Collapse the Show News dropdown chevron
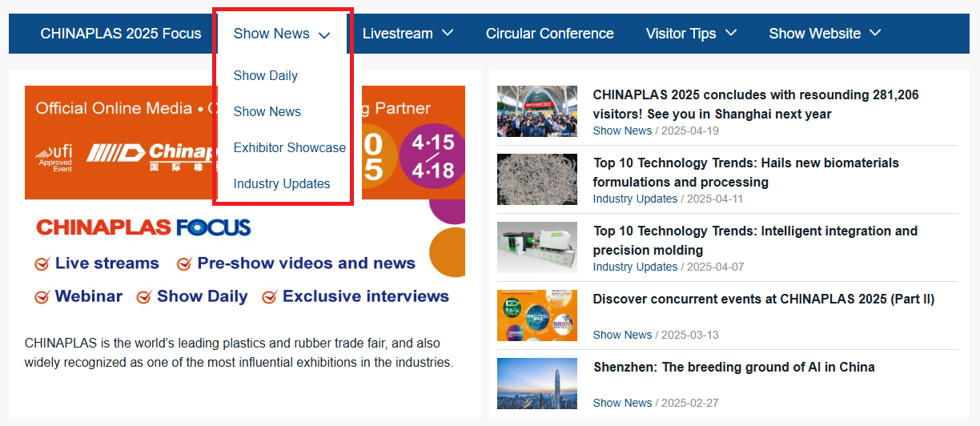Image resolution: width=980 pixels, height=426 pixels. pyautogui.click(x=324, y=34)
